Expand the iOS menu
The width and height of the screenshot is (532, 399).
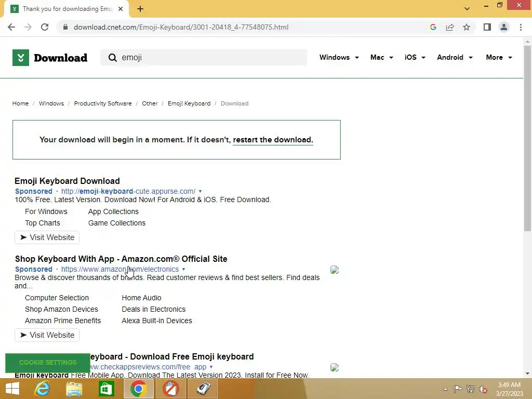pyautogui.click(x=415, y=57)
